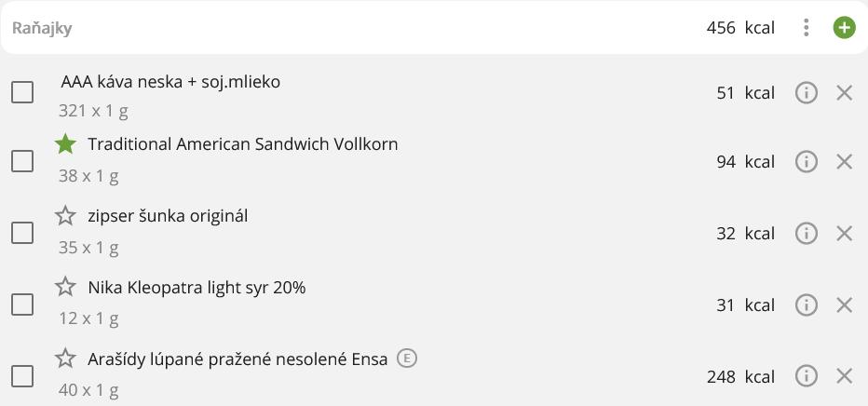The height and width of the screenshot is (406, 868).
Task: Open info for Nika Kleopatra light syr
Action: click(x=807, y=305)
